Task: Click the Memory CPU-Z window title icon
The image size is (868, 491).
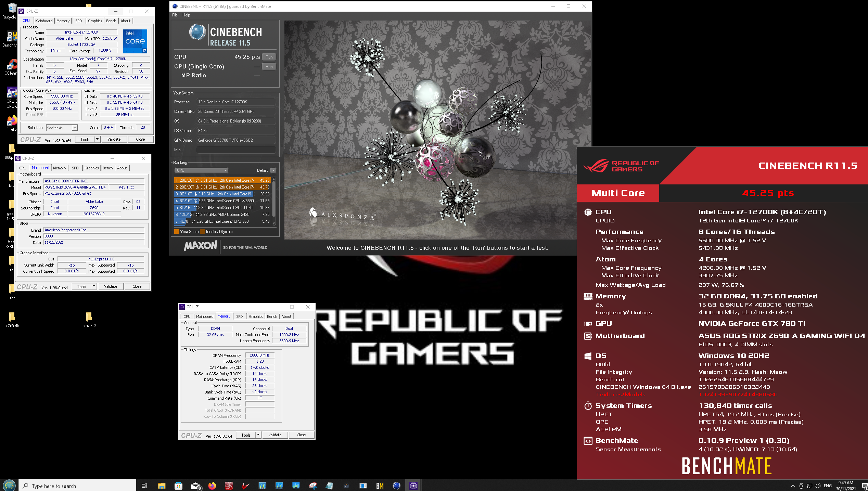Action: 182,307
